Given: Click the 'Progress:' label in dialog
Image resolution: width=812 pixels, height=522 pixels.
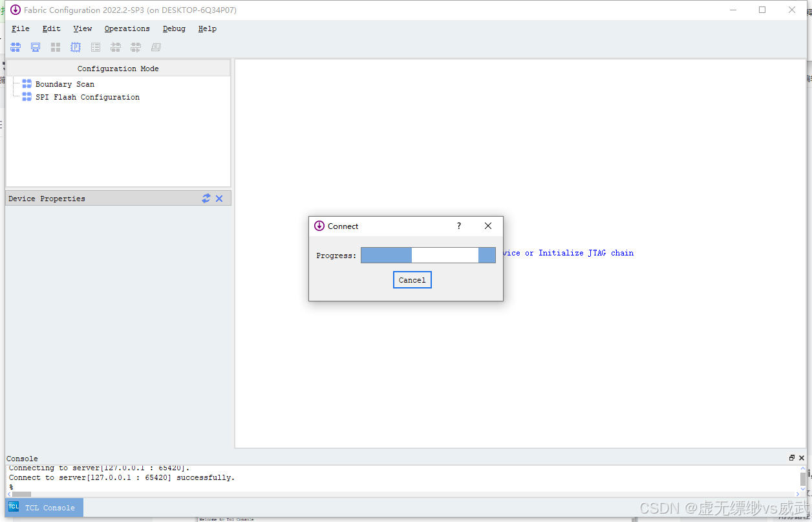Looking at the screenshot, I should (336, 256).
